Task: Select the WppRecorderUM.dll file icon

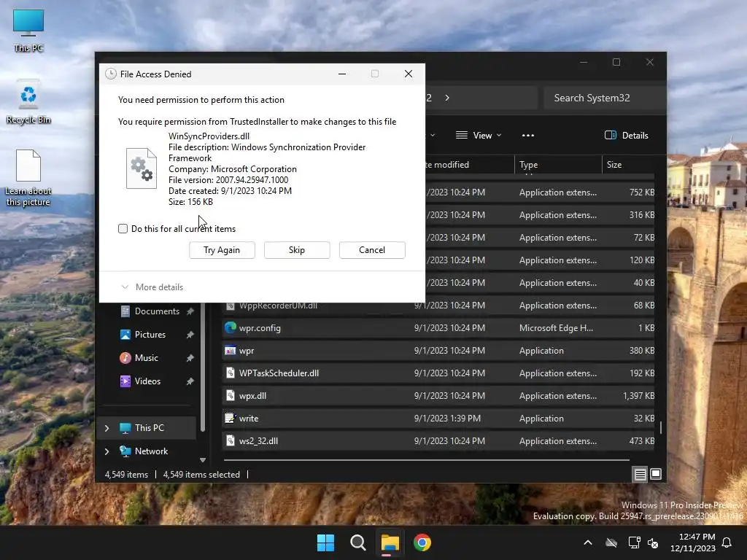Action: coord(230,306)
